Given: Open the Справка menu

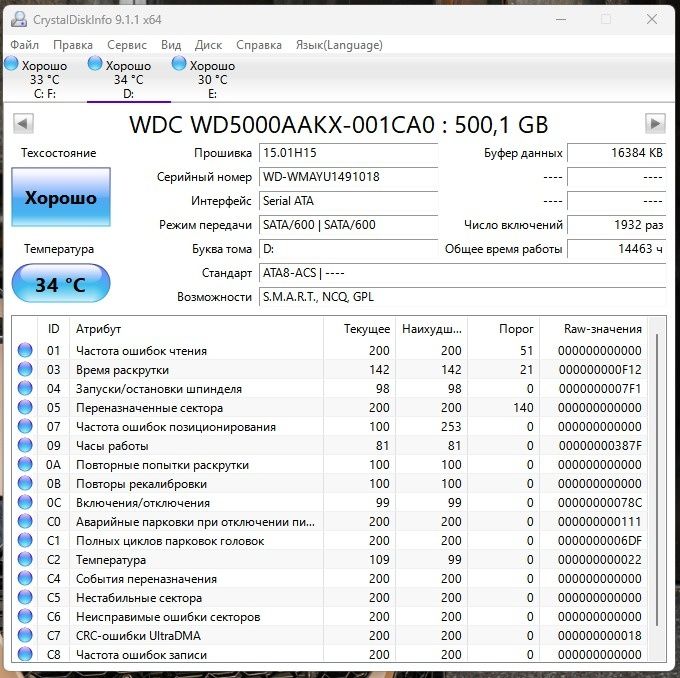Looking at the screenshot, I should [x=259, y=45].
